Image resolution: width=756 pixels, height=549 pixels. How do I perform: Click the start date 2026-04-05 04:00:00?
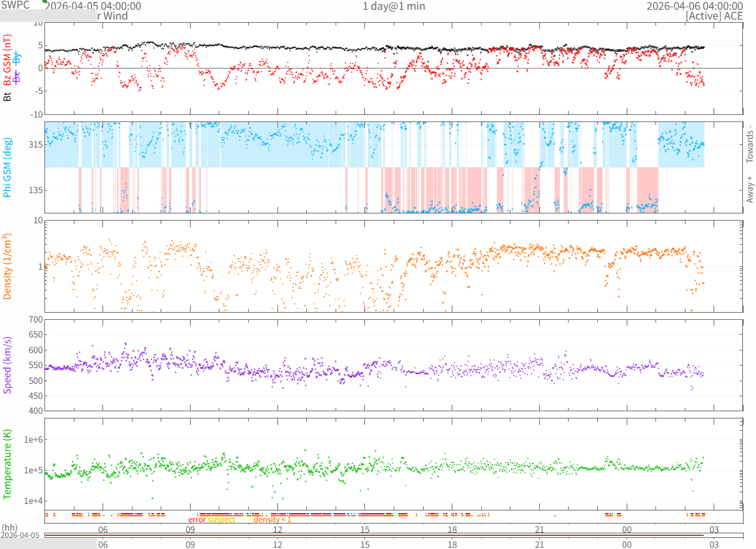[x=92, y=6]
